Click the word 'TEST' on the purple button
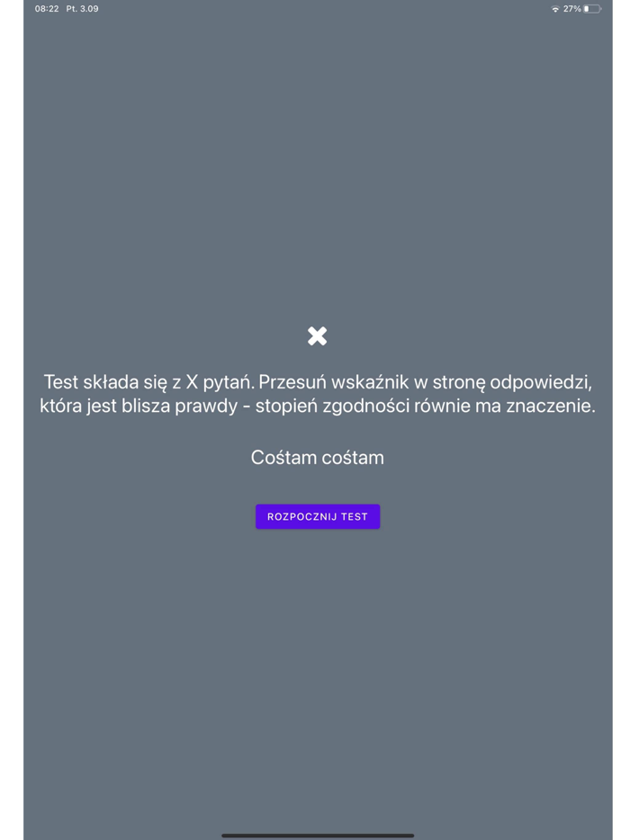The image size is (630, 840). pyautogui.click(x=355, y=517)
